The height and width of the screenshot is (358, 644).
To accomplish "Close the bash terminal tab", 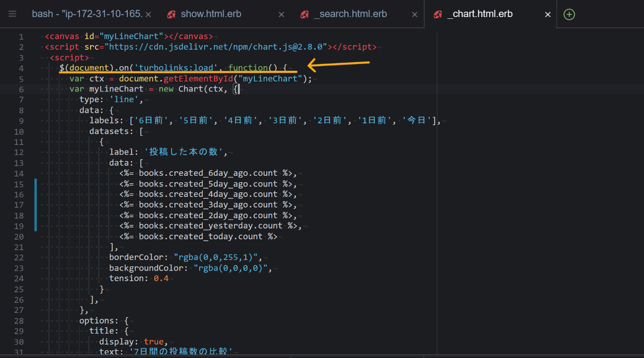I will pyautogui.click(x=148, y=15).
